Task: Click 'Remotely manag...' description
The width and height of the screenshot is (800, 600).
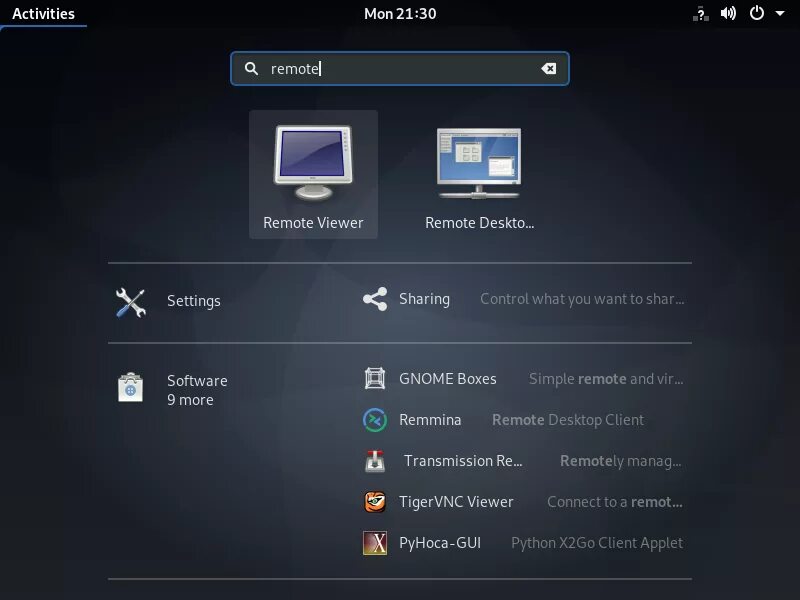Action: 621,461
